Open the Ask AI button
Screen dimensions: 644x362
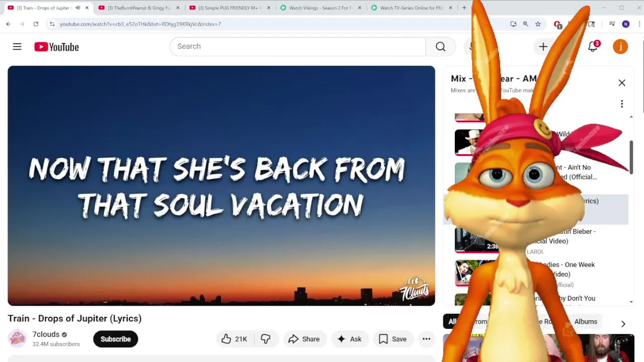pyautogui.click(x=349, y=339)
